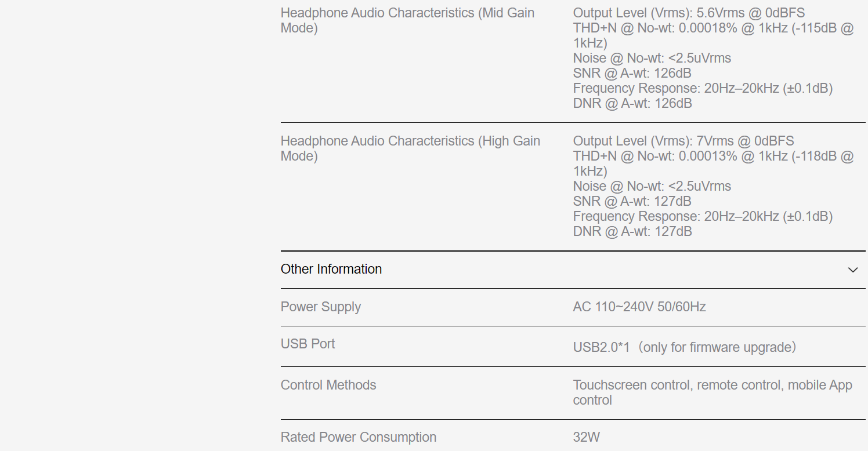Image resolution: width=868 pixels, height=451 pixels.
Task: Click the 32W power consumption value
Action: 587,437
